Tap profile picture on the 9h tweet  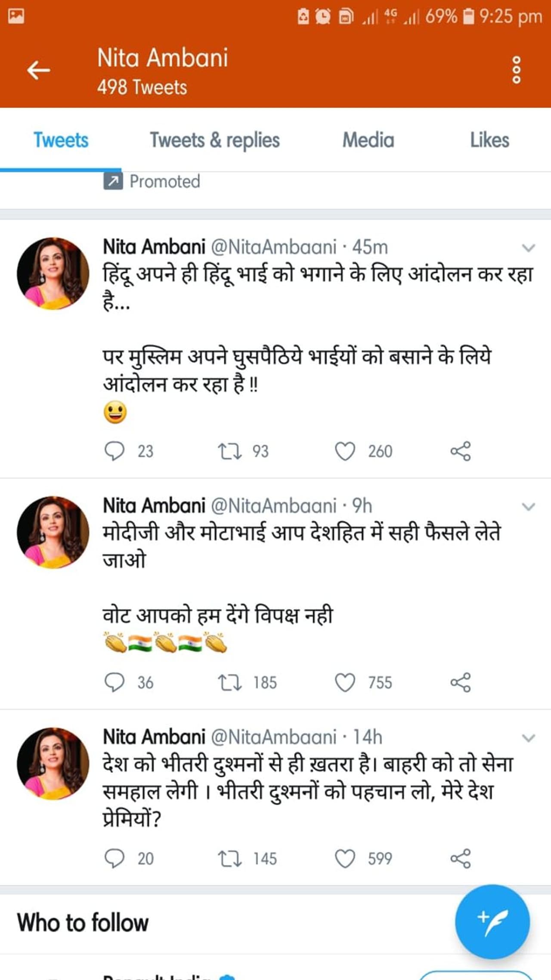53,532
